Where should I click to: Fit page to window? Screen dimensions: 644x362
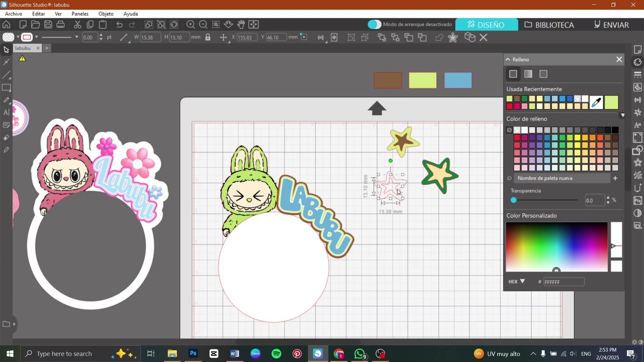tap(254, 25)
